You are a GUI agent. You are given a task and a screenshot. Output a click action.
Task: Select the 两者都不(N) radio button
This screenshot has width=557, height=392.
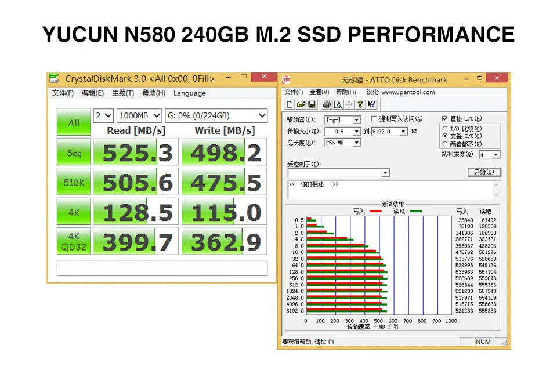(445, 144)
